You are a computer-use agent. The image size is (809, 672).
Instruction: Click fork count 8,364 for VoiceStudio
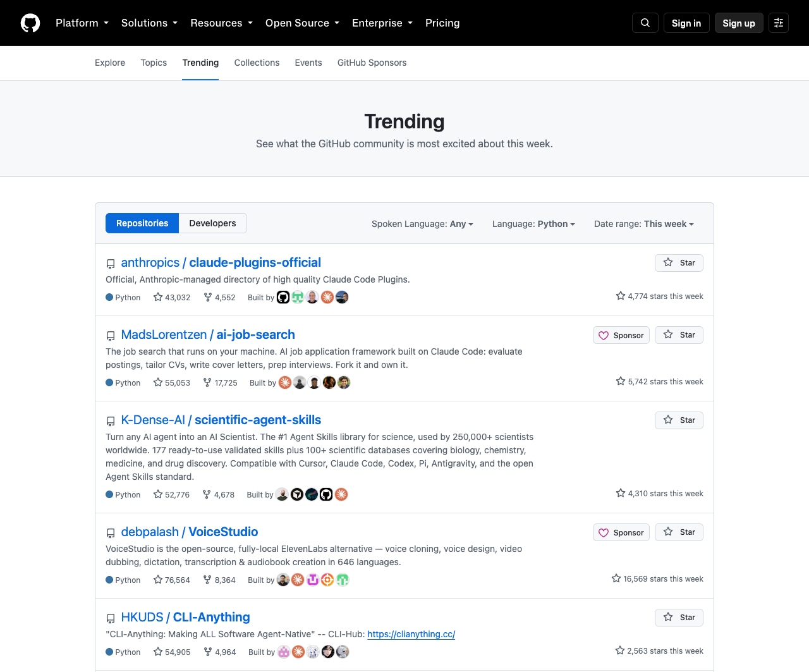click(x=219, y=580)
